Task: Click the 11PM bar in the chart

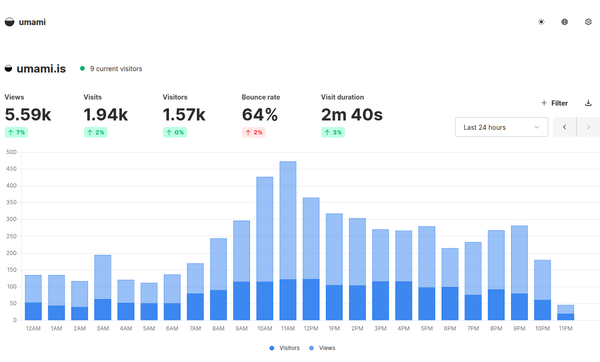Action: click(x=566, y=313)
